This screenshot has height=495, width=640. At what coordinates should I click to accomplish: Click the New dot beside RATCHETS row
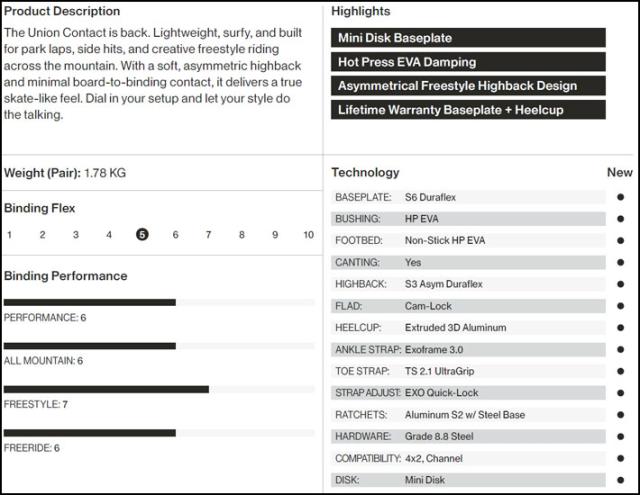click(620, 415)
